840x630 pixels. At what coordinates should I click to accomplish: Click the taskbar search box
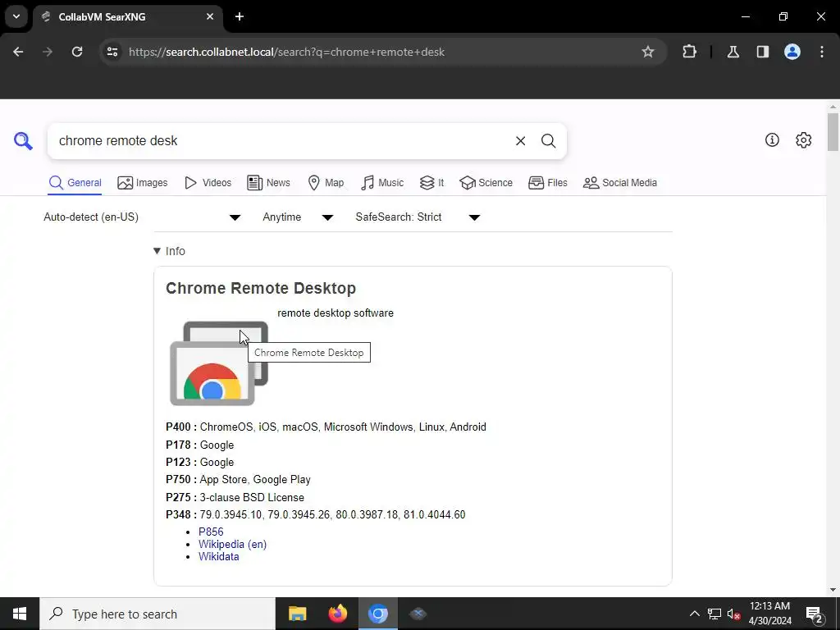pyautogui.click(x=157, y=614)
